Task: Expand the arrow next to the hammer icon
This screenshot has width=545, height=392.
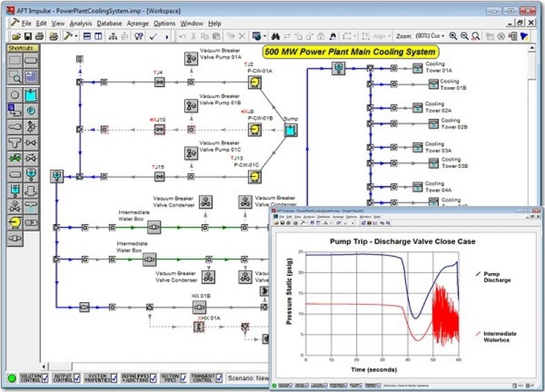Action: point(76,36)
